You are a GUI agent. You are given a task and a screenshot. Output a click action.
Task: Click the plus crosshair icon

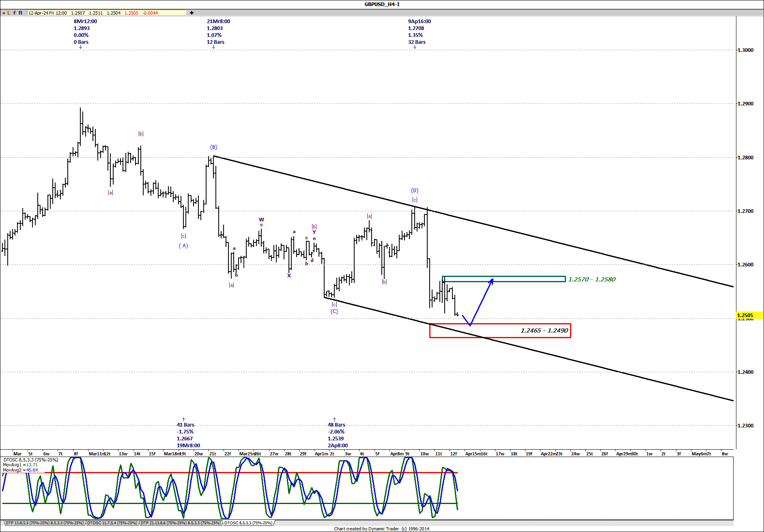192,13
